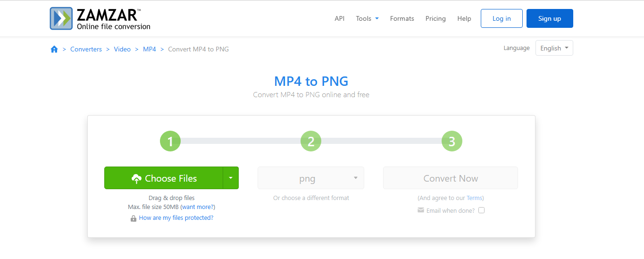644x259 pixels.
Task: Expand Choose Files source arrow dropdown
Action: coord(231,178)
